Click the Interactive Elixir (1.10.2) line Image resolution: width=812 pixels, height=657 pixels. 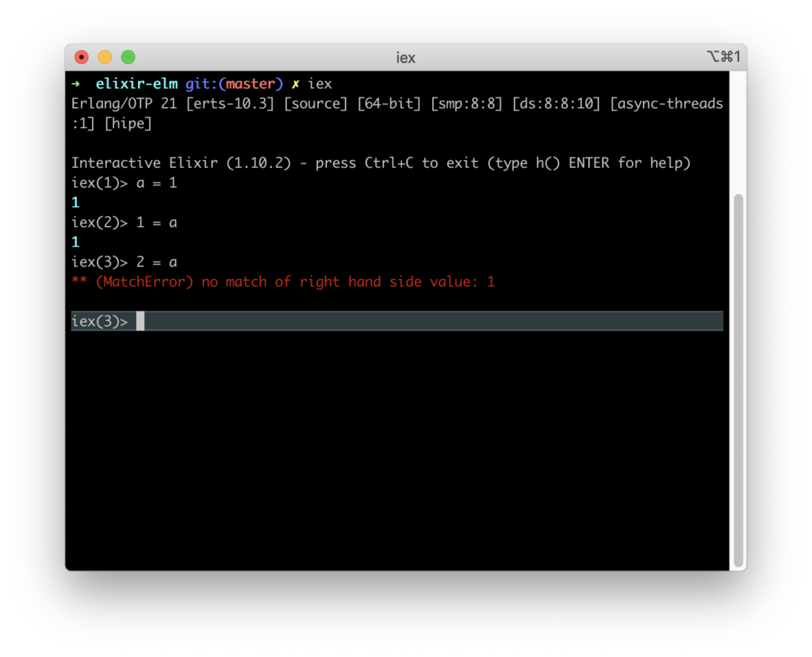click(381, 163)
